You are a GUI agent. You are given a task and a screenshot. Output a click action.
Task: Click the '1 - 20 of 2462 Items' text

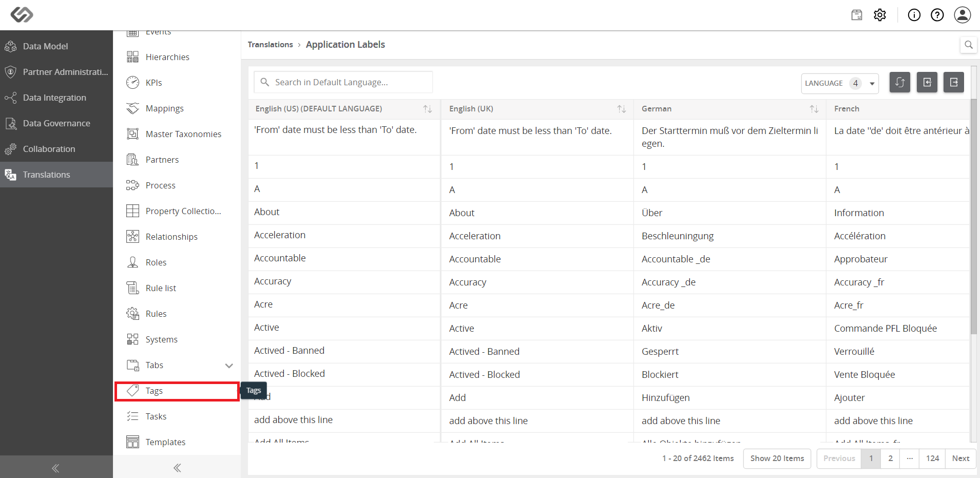coord(698,458)
